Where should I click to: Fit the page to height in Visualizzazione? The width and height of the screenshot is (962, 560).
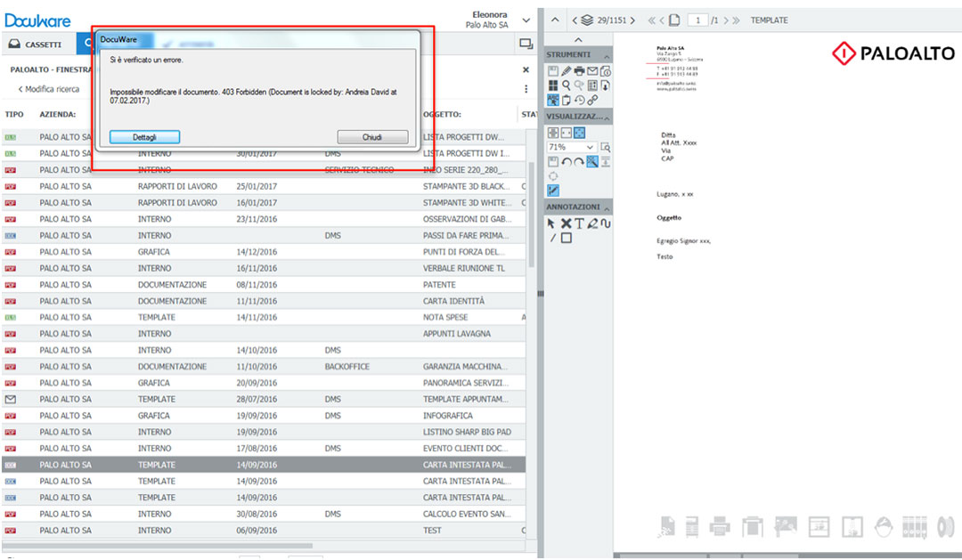point(553,133)
